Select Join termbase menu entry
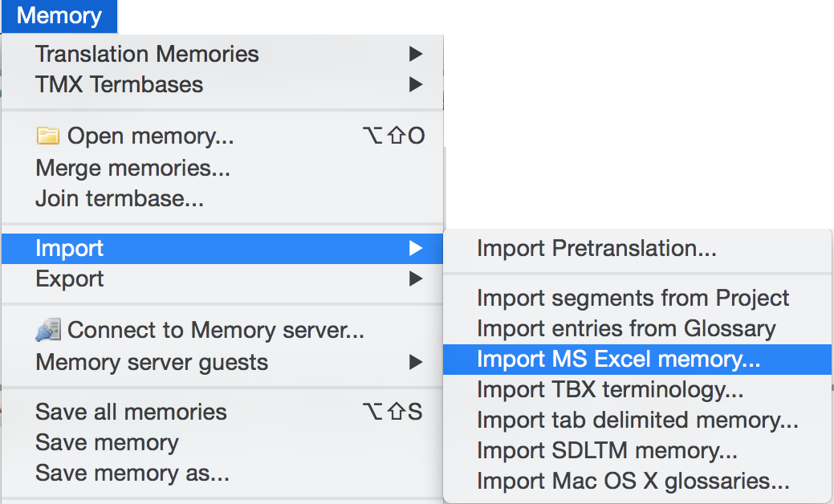Screen dimensions: 834x504 coord(119,198)
